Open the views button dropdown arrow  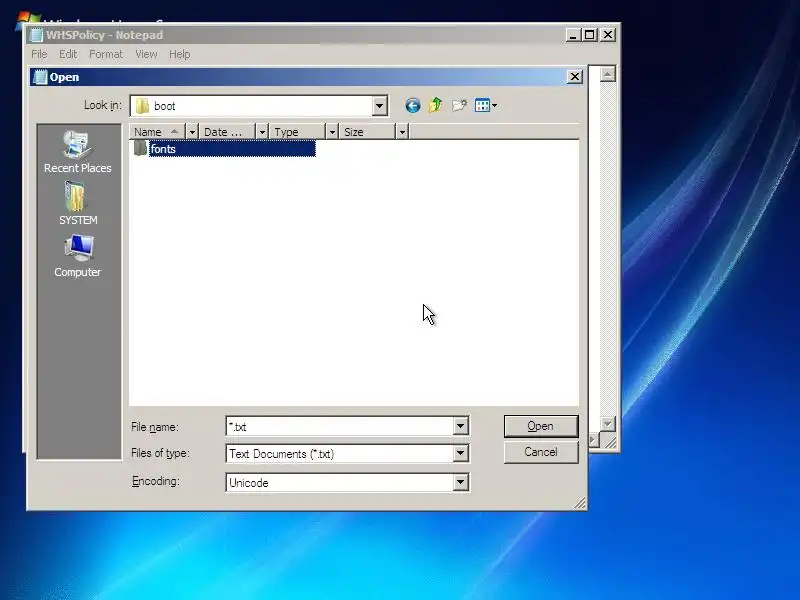pyautogui.click(x=494, y=106)
